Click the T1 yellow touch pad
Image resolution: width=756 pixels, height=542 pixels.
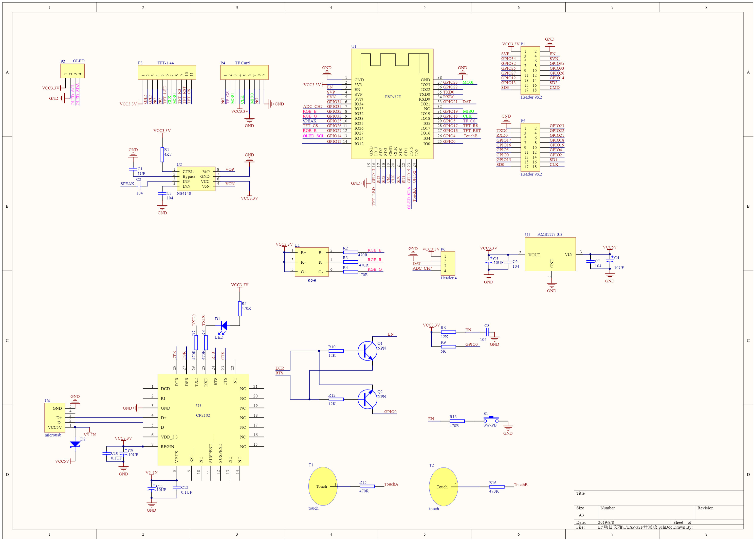tap(322, 486)
